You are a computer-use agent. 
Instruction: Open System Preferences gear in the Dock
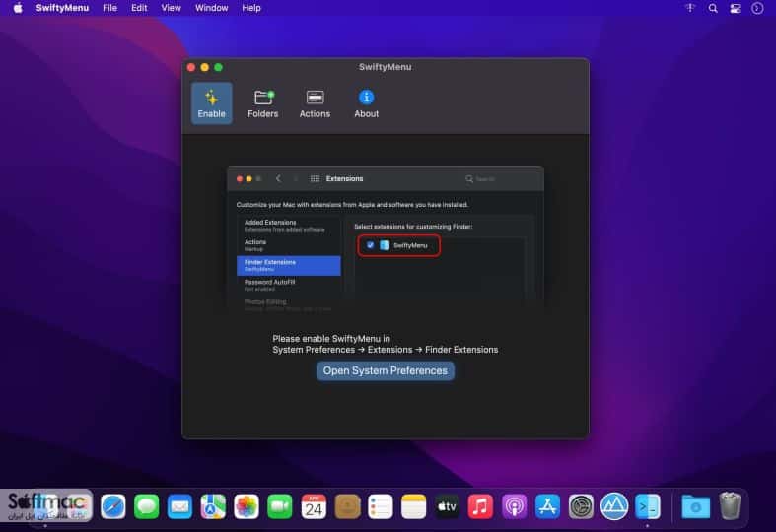click(x=581, y=506)
